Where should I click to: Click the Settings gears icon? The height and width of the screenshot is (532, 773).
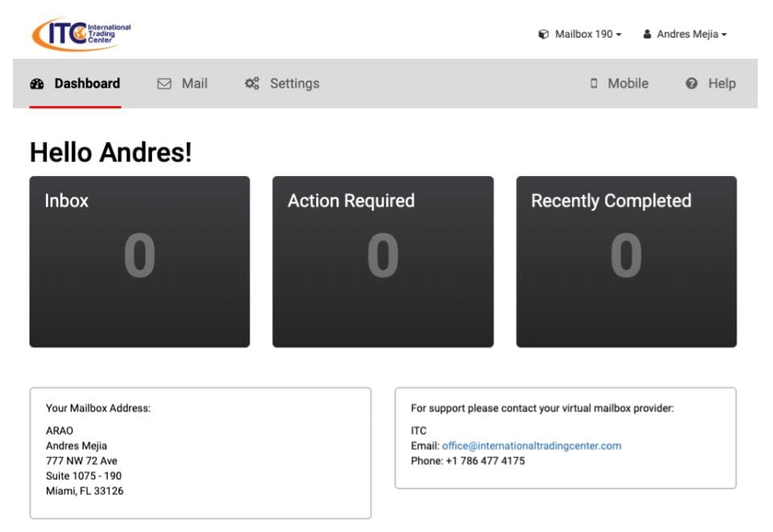pyautogui.click(x=252, y=84)
